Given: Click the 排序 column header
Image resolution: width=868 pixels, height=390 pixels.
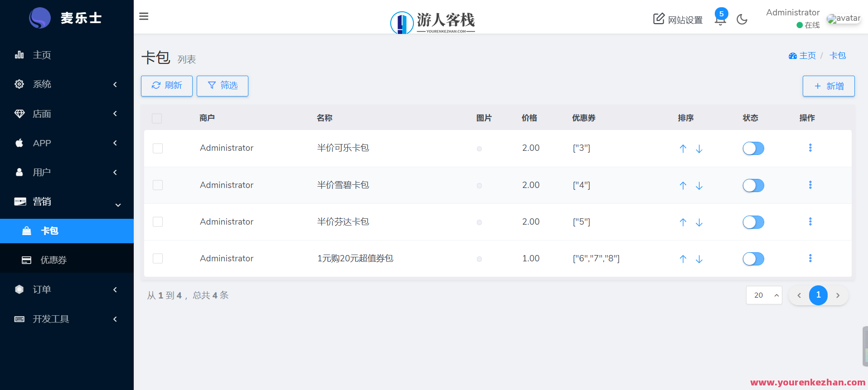Looking at the screenshot, I should pos(686,118).
